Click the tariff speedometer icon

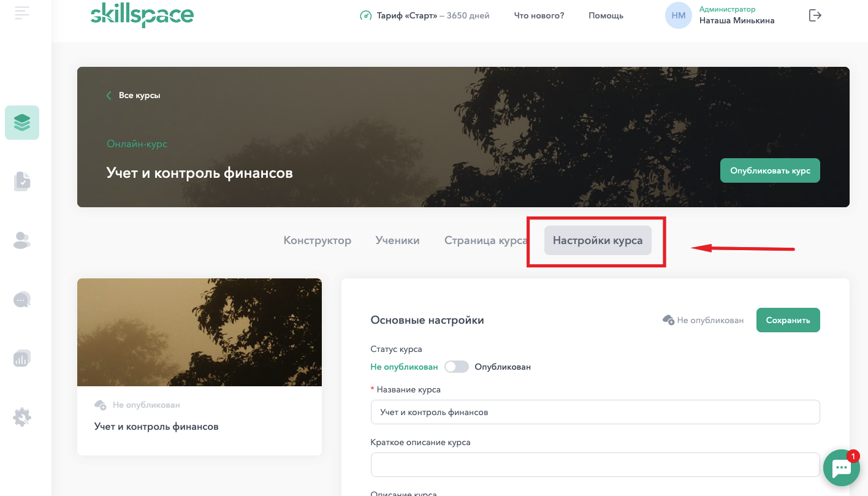point(366,15)
